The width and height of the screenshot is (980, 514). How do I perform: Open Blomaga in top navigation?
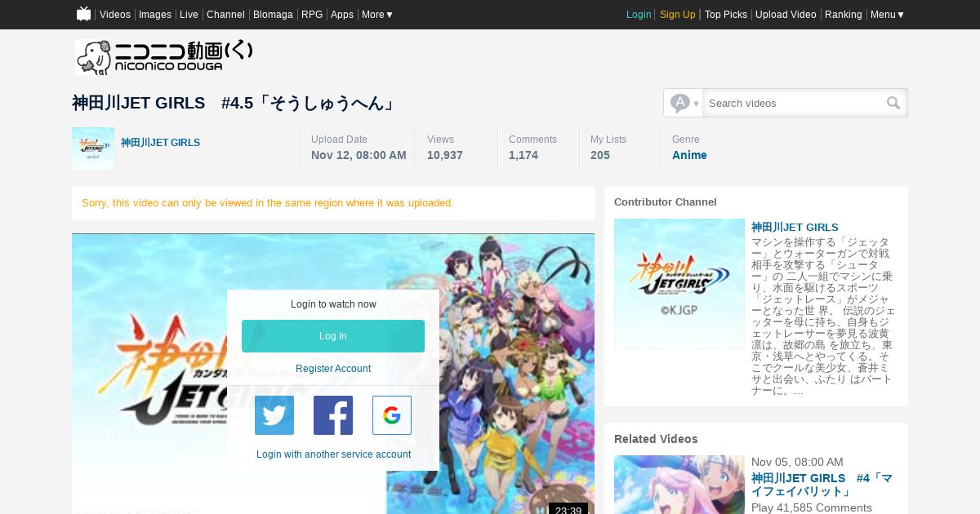coord(273,15)
